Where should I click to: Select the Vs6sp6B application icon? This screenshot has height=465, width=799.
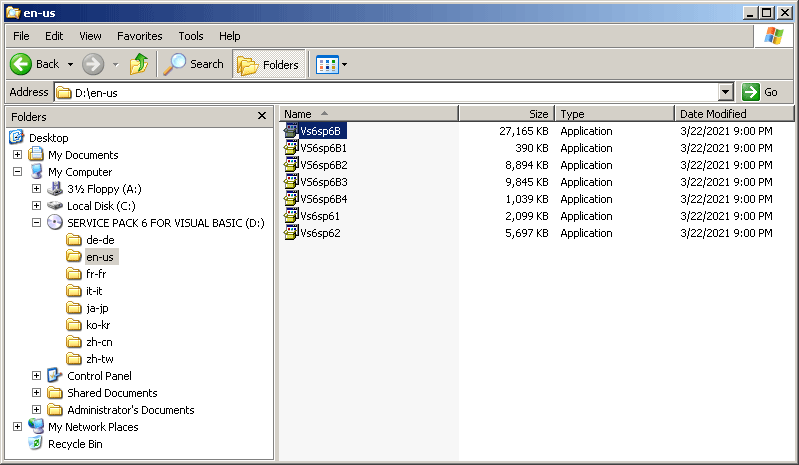[x=291, y=131]
